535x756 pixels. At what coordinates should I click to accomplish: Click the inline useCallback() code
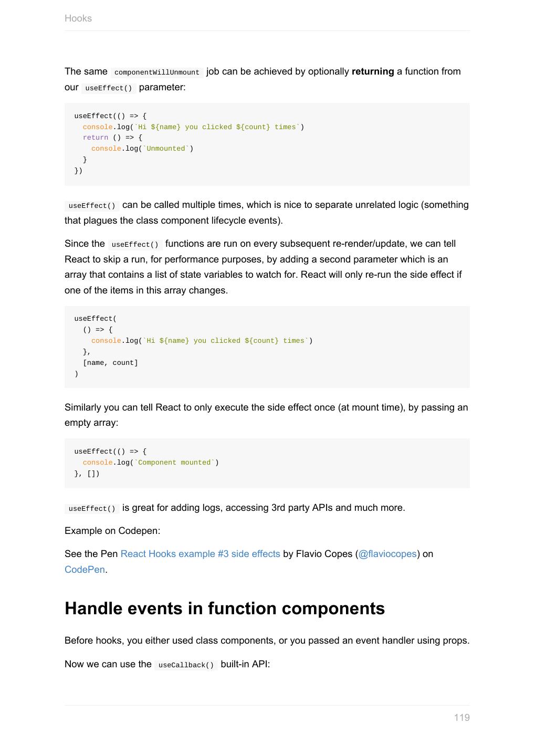tap(186, 665)
